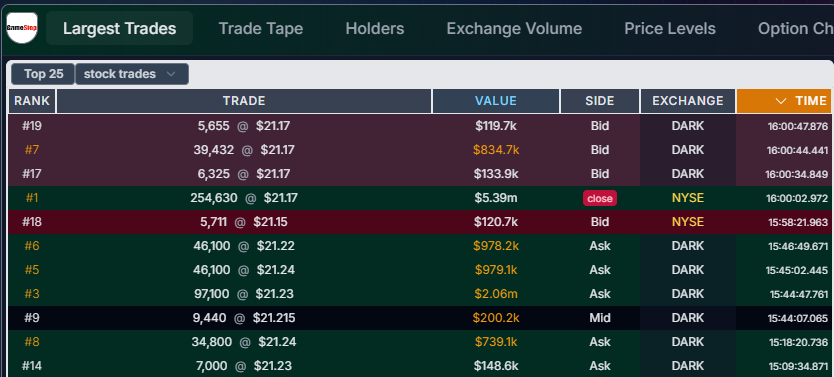Click time 15:58:21.963
Image resolution: width=834 pixels, height=377 pixels.
click(798, 222)
